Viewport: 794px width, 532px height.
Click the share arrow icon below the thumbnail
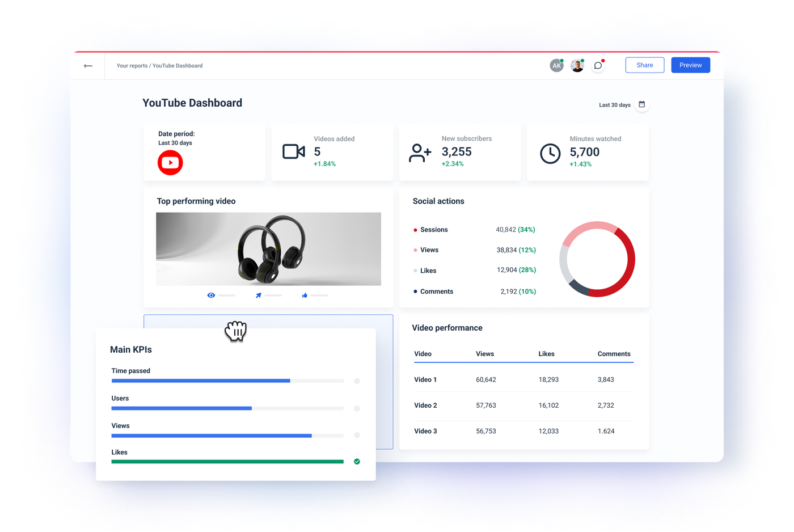click(258, 295)
